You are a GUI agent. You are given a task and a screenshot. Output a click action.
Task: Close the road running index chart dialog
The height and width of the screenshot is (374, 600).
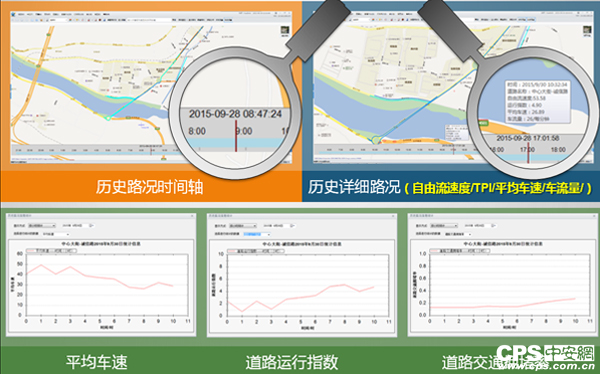[x=393, y=216]
